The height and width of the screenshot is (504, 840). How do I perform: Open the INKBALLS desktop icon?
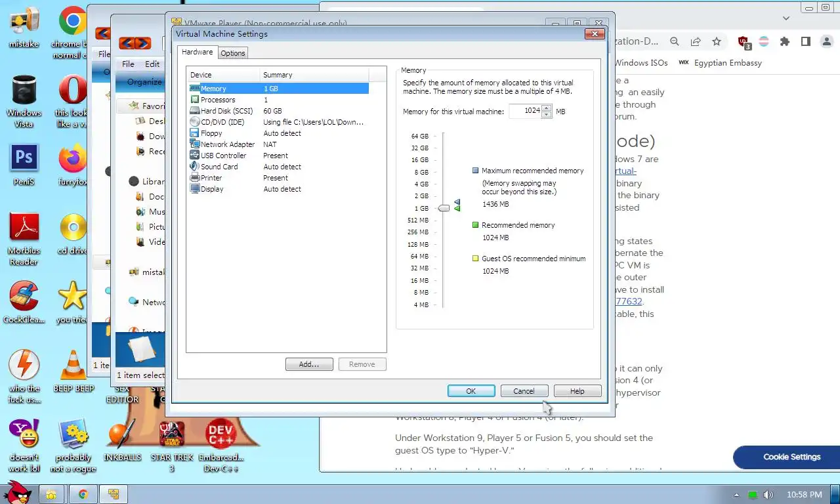coord(122,440)
